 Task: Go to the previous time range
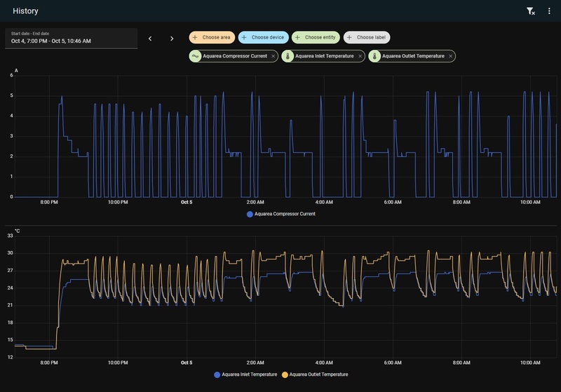pyautogui.click(x=150, y=39)
